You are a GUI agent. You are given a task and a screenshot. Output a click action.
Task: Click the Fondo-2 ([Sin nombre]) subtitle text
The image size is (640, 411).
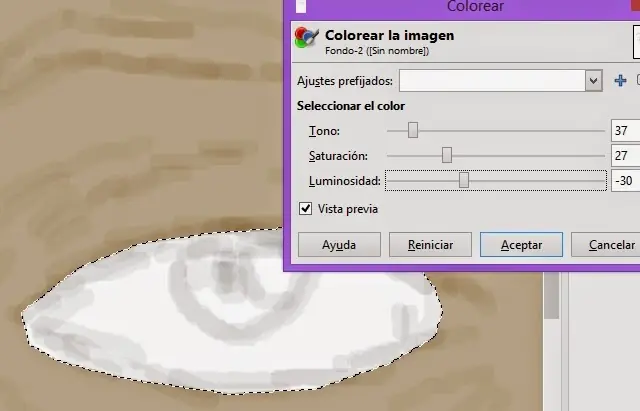tap(377, 51)
